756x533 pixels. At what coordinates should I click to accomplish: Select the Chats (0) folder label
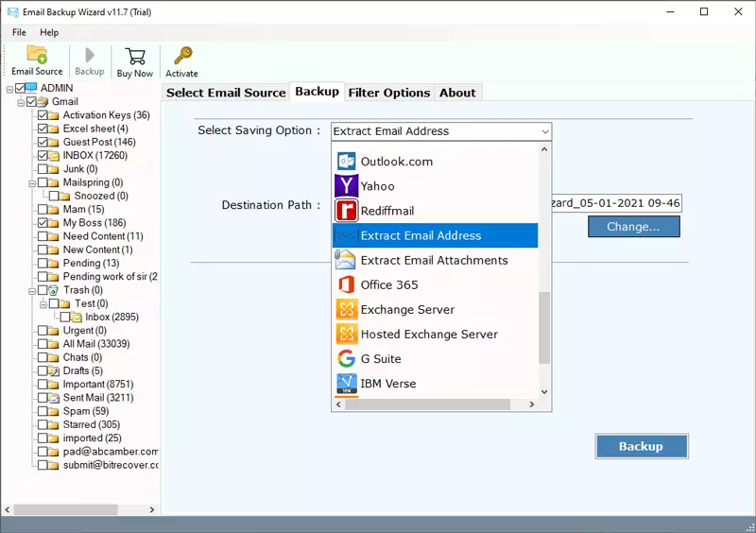[x=82, y=357]
